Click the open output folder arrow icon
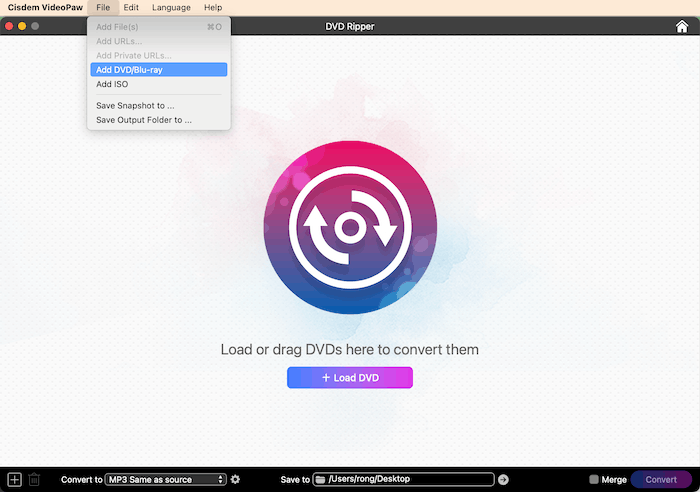Viewport: 700px width, 492px height. point(503,480)
